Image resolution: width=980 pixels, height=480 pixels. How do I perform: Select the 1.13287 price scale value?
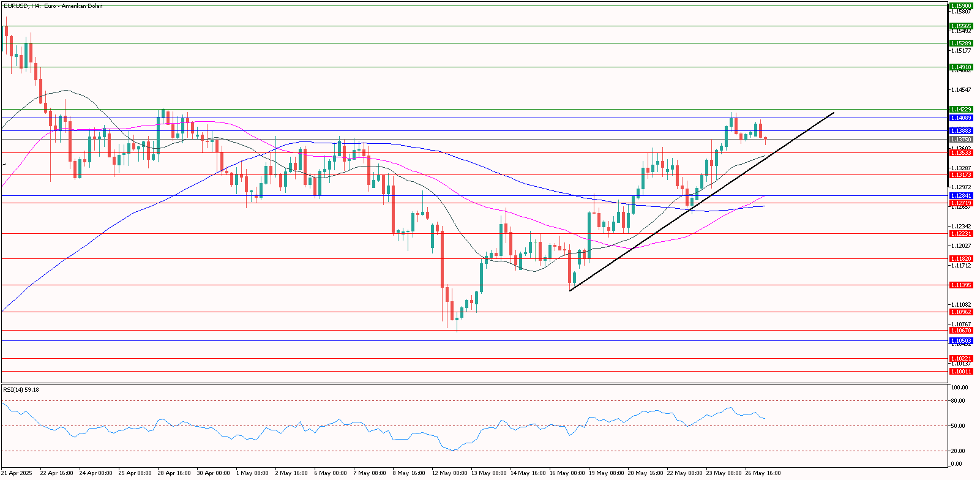coord(961,168)
